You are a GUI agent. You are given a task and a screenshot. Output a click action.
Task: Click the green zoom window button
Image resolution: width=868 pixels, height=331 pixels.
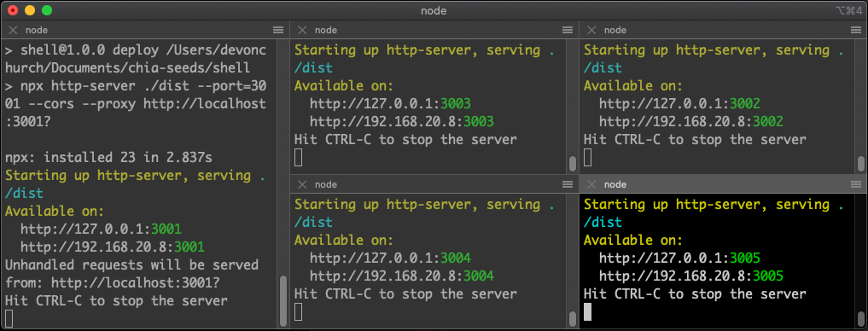pyautogui.click(x=46, y=10)
